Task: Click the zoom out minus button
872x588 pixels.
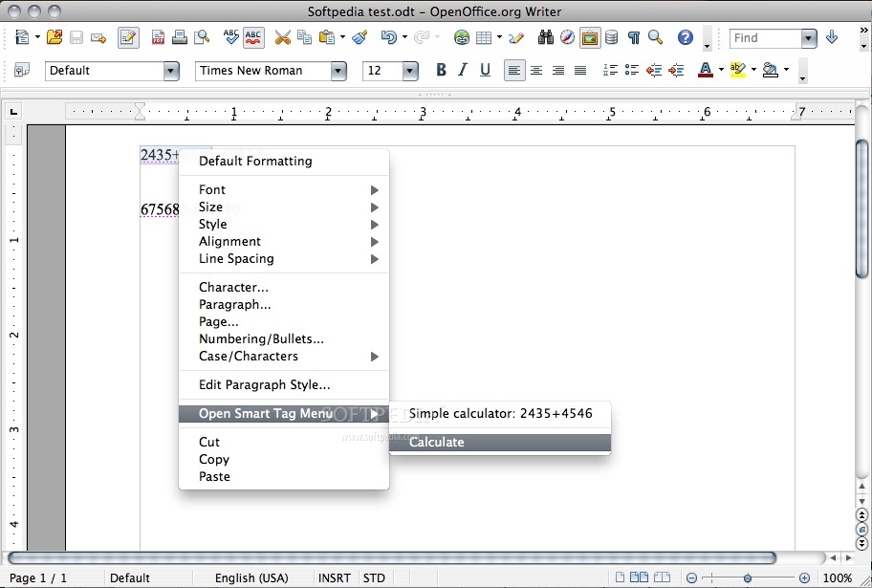Action: point(691,578)
